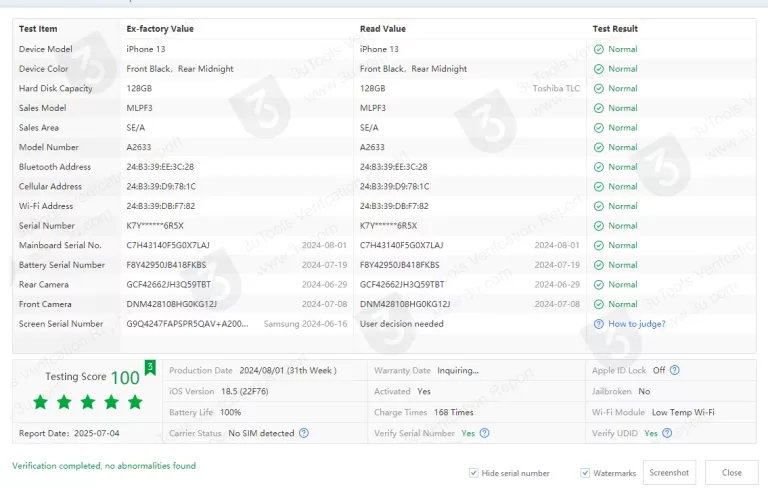
Task: Click the five-star rating row
Action: pos(88,402)
